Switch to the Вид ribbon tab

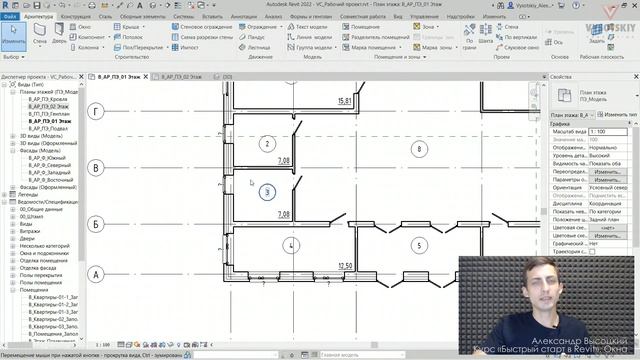tap(398, 16)
